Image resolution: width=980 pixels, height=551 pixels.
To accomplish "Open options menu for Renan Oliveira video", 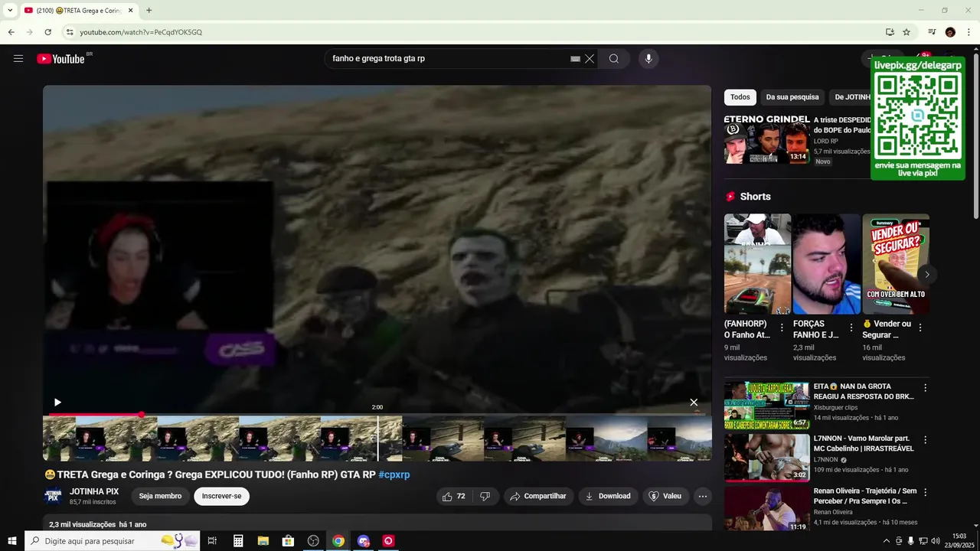I will (925, 492).
